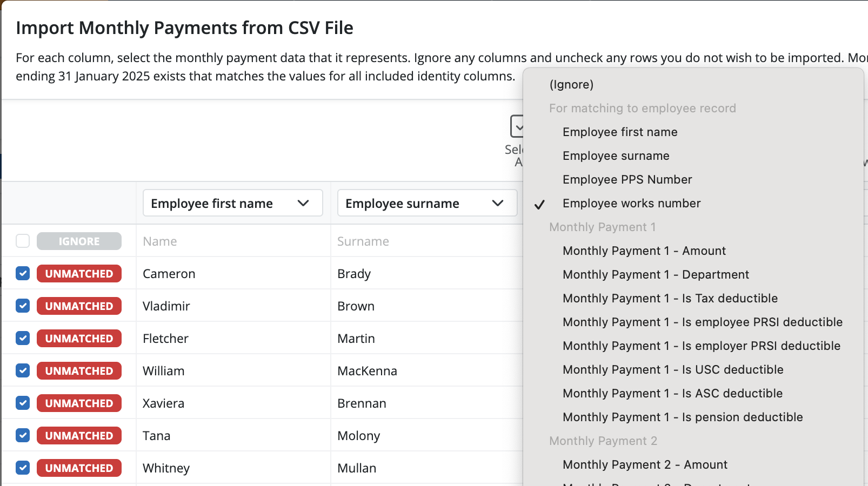The height and width of the screenshot is (486, 868).
Task: Select Employee works number mapping option
Action: [631, 203]
